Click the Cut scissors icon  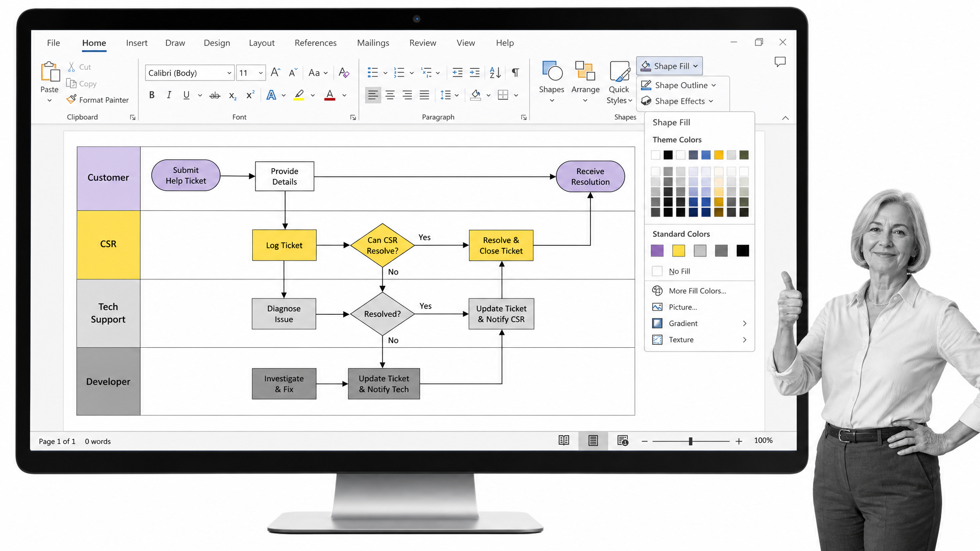click(71, 67)
